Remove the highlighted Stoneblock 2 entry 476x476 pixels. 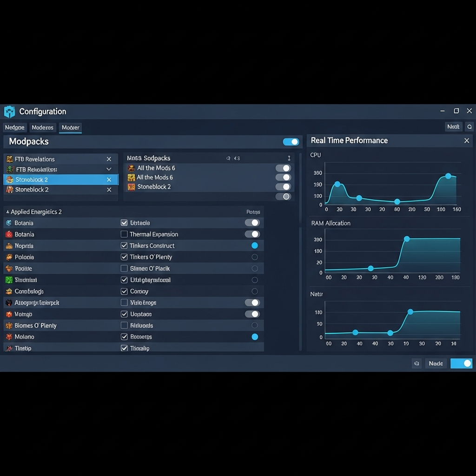(109, 180)
